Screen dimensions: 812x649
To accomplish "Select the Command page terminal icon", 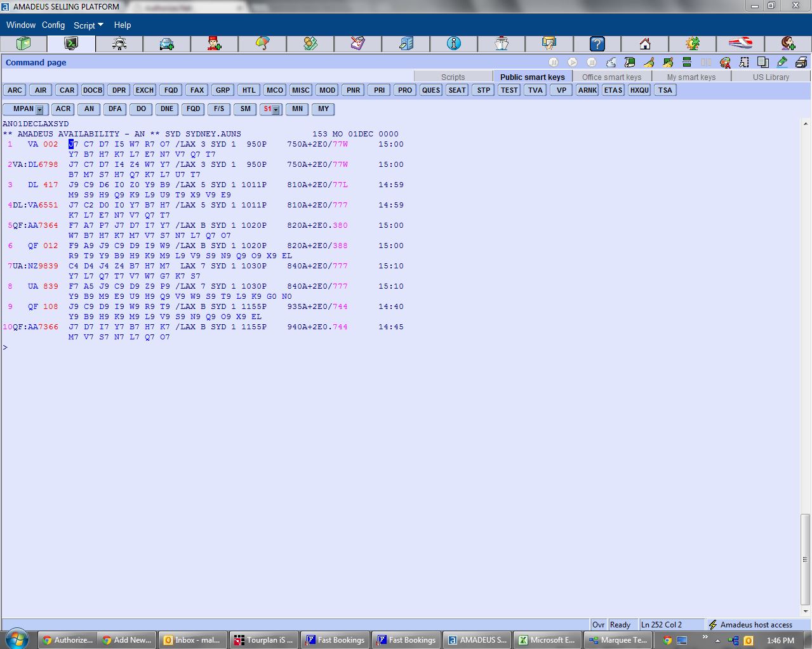I will point(71,43).
